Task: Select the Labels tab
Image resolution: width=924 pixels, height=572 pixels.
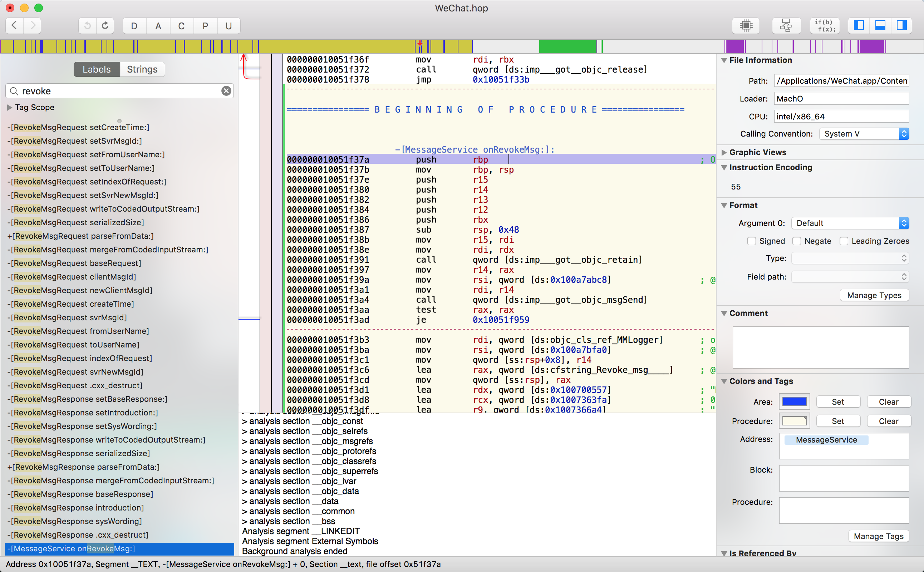Action: [97, 69]
